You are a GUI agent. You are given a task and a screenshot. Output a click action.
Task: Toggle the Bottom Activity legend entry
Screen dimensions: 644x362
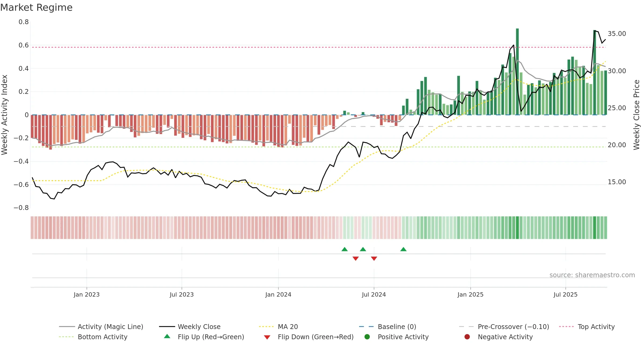coord(93,337)
